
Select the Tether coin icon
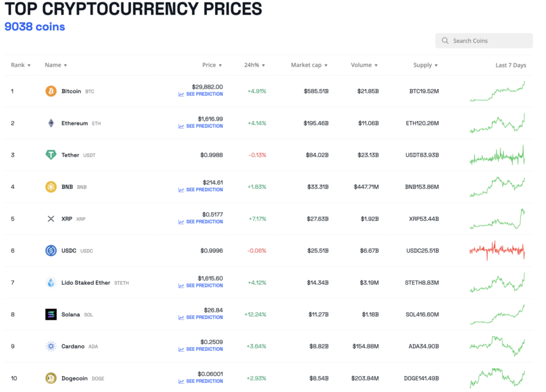[x=50, y=155]
